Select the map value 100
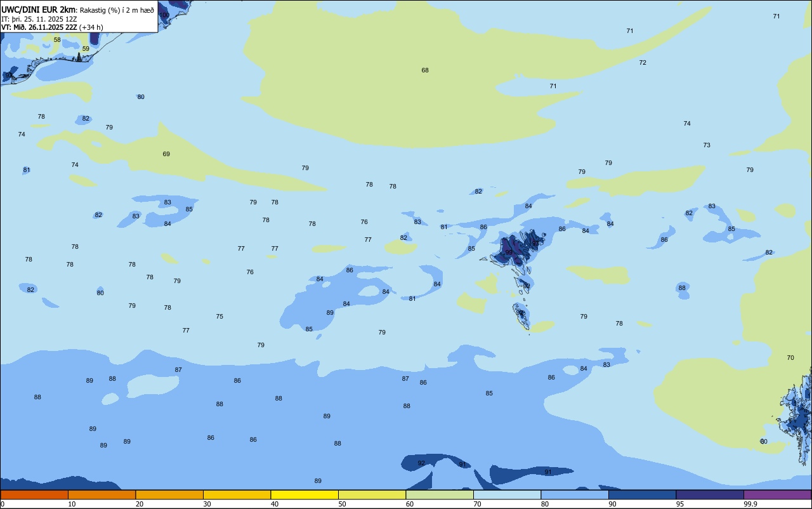 [164, 15]
